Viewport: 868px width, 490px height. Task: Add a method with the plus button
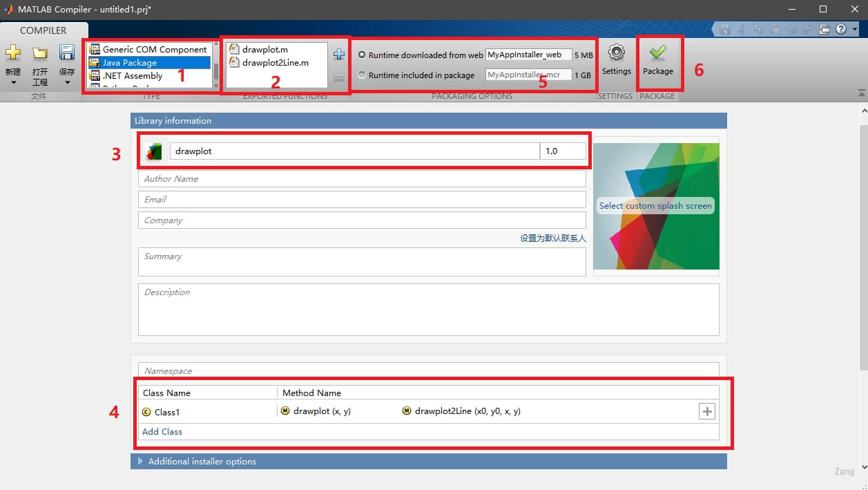click(707, 412)
